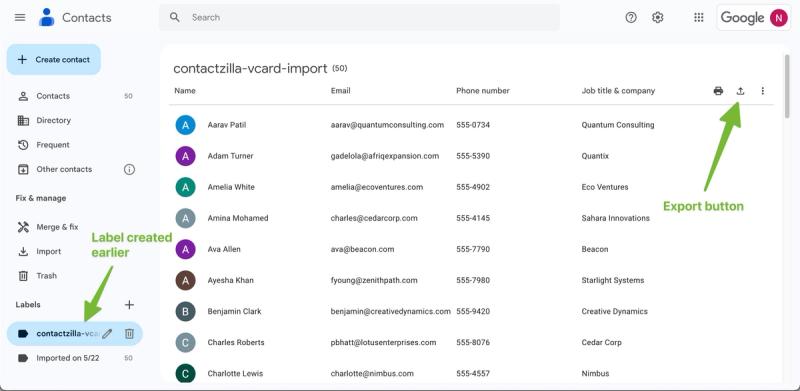This screenshot has width=800, height=391.
Task: Open the three-dot more options menu
Action: pyautogui.click(x=763, y=91)
